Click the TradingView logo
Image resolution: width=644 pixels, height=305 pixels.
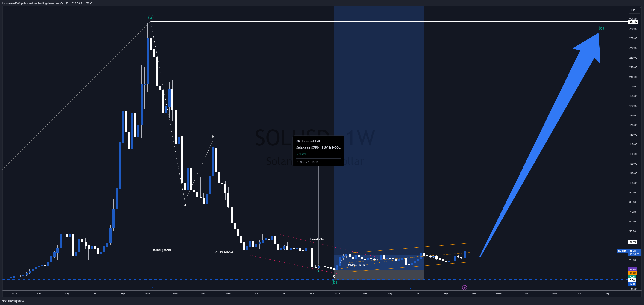click(x=13, y=301)
